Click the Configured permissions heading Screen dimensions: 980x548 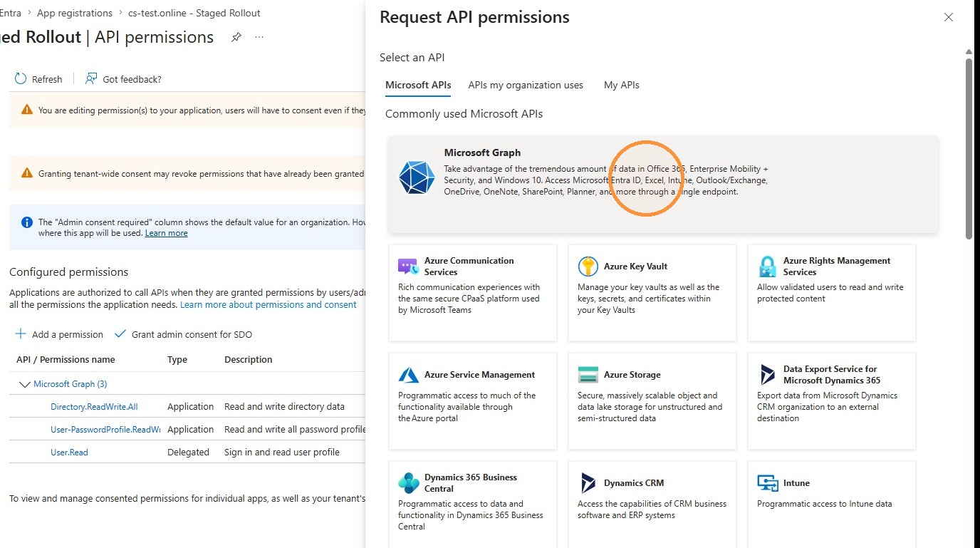(x=68, y=272)
